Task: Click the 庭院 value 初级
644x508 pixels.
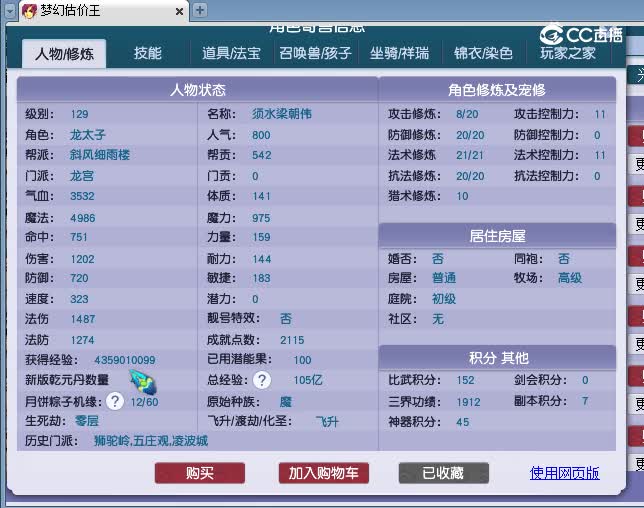Action: [444, 299]
